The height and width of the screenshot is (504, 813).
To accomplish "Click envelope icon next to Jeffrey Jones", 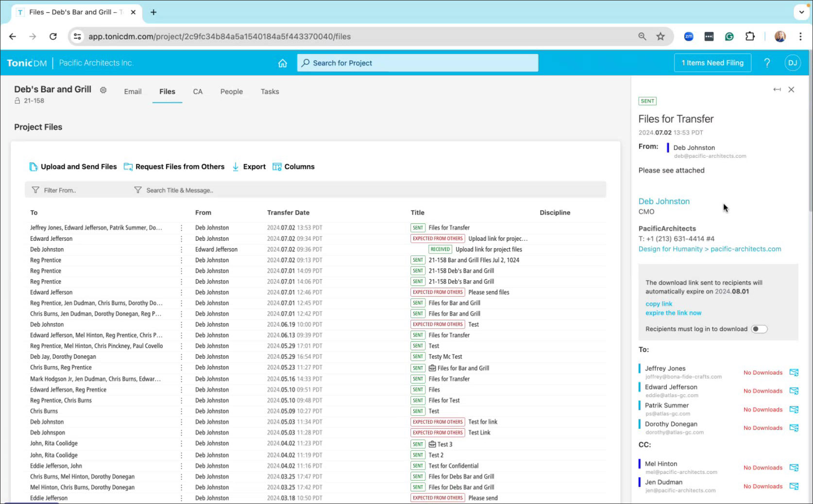I will 794,372.
